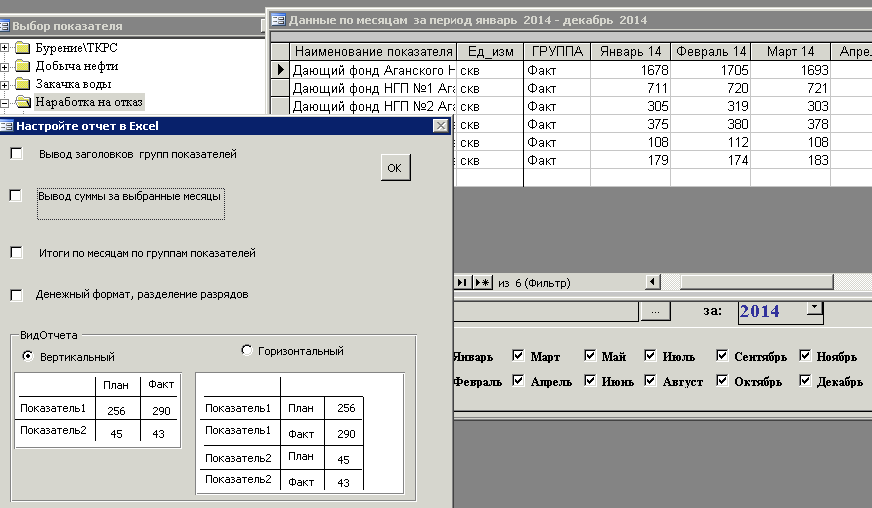
Task: Collapse the Наработка на отказ tree node
Action: 4,103
